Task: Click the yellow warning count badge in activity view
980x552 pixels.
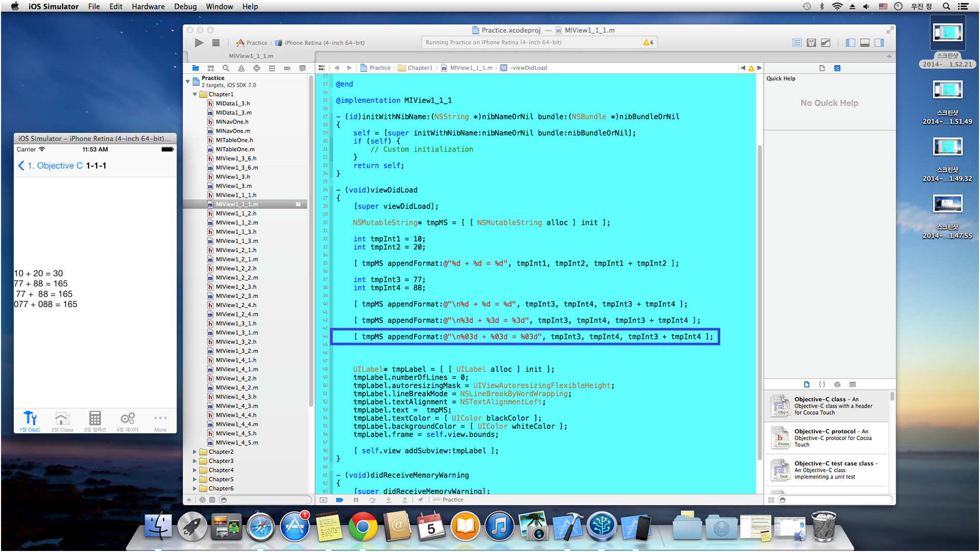Action: point(648,43)
